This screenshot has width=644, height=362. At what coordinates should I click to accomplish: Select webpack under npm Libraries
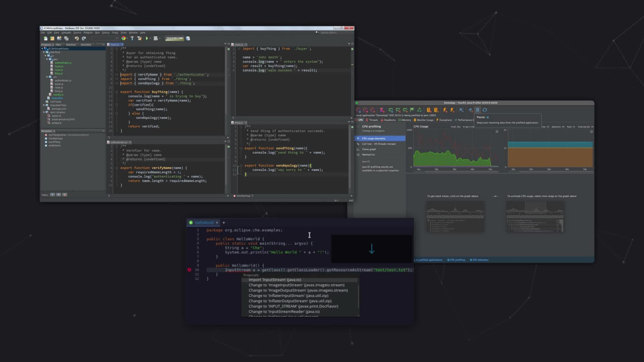tap(57, 123)
